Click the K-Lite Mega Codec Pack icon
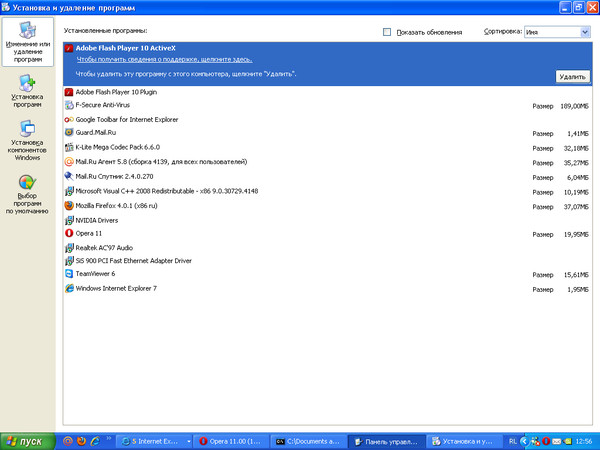This screenshot has width=600, height=450. pyautogui.click(x=69, y=147)
